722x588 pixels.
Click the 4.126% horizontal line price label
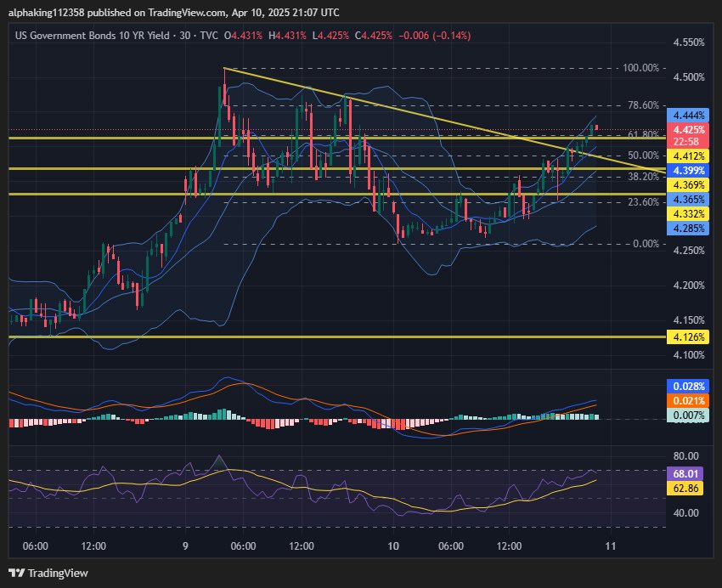pos(688,337)
